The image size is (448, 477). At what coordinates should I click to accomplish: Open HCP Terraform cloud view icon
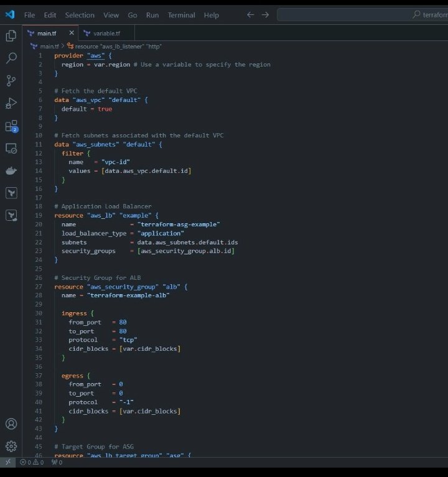click(x=11, y=215)
